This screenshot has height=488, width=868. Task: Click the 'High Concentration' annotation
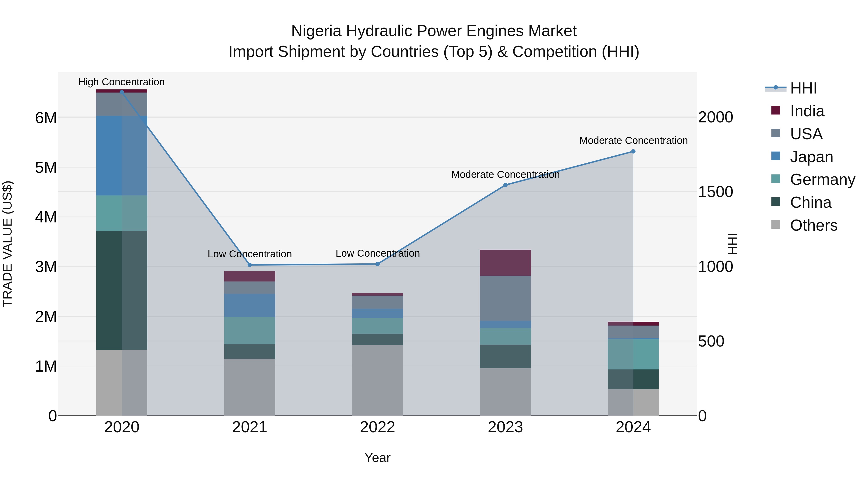(121, 82)
